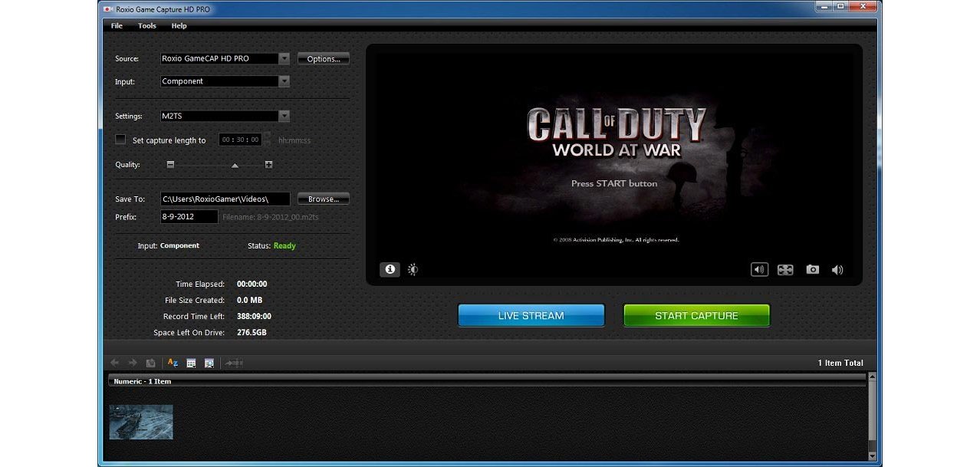Open the view layout grid icon
Viewport: 980px width, 467px height.
[192, 363]
